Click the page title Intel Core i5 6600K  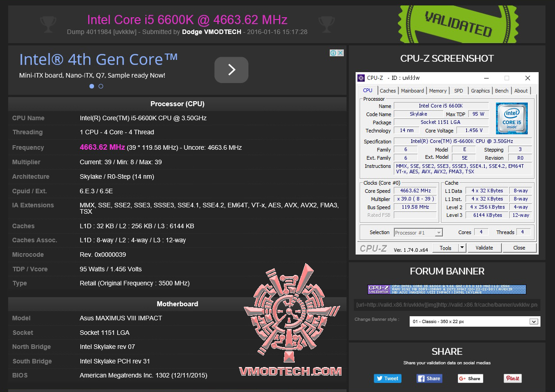(187, 20)
